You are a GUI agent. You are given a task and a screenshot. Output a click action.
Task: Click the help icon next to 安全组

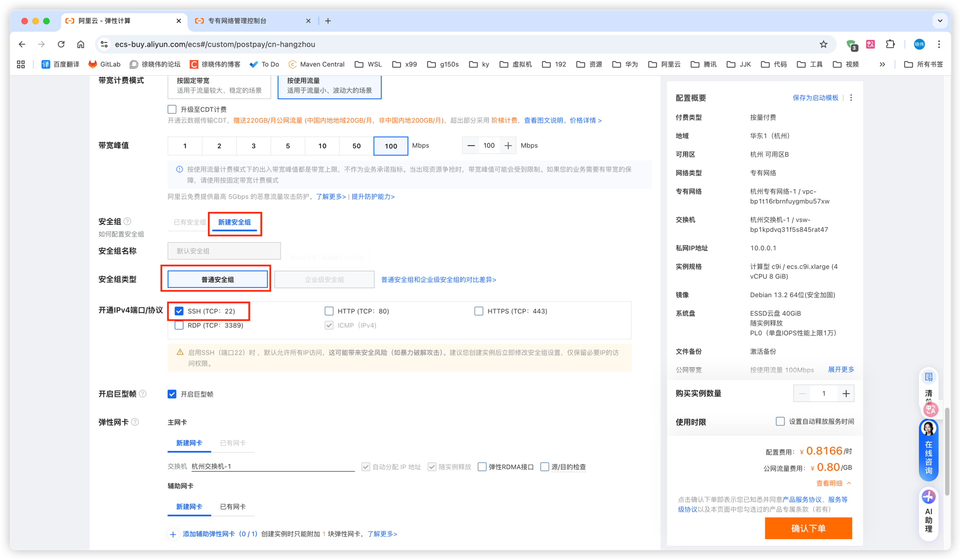coord(127,221)
